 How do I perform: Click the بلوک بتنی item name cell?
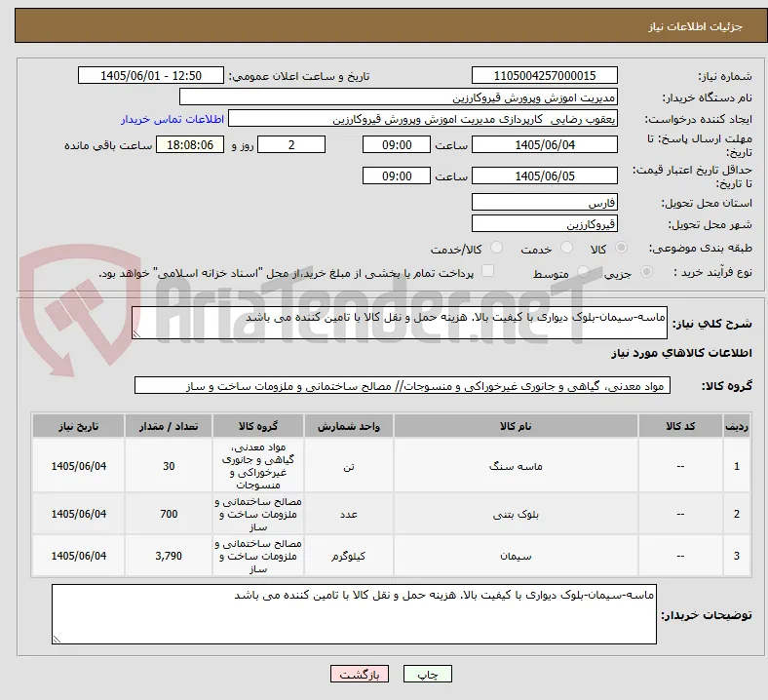point(516,514)
